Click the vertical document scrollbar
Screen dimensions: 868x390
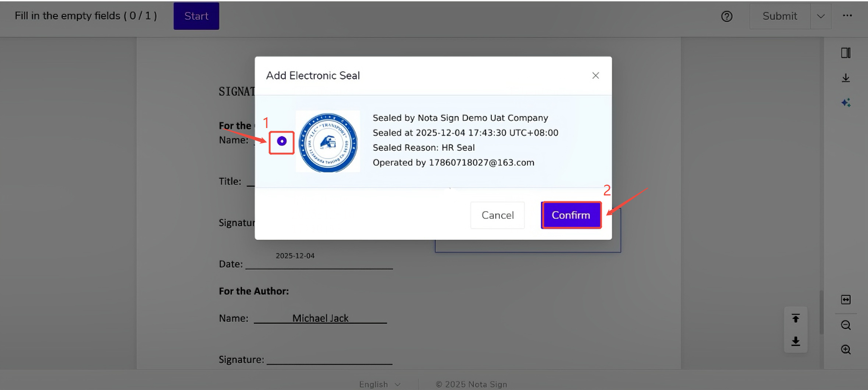pos(821,312)
